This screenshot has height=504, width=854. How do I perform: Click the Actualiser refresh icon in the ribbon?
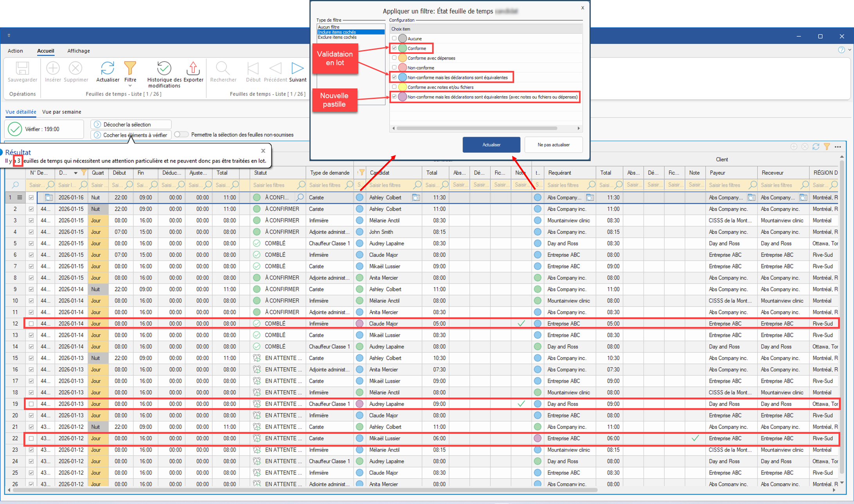[x=107, y=68]
